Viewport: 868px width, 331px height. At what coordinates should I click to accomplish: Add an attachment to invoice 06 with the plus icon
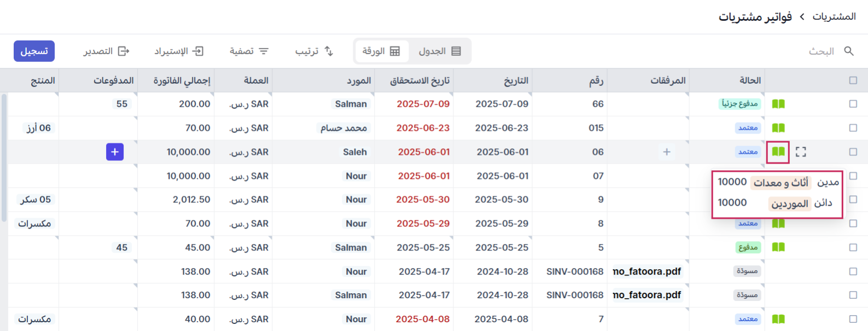pyautogui.click(x=667, y=152)
